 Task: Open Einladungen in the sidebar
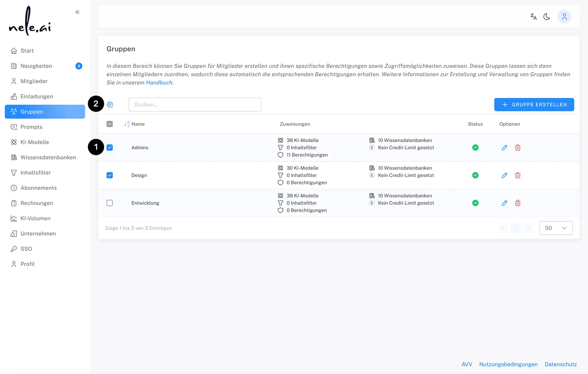click(x=45, y=96)
